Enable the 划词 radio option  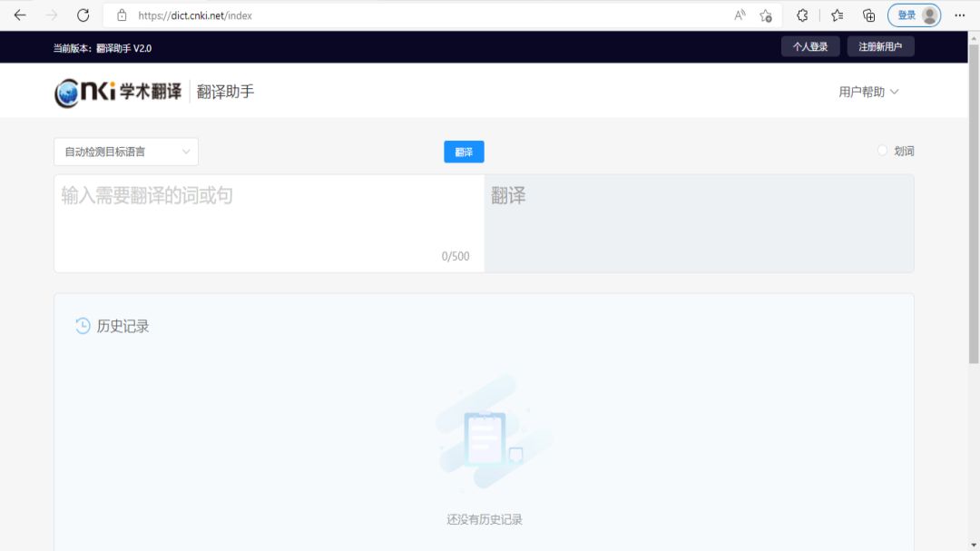click(882, 151)
